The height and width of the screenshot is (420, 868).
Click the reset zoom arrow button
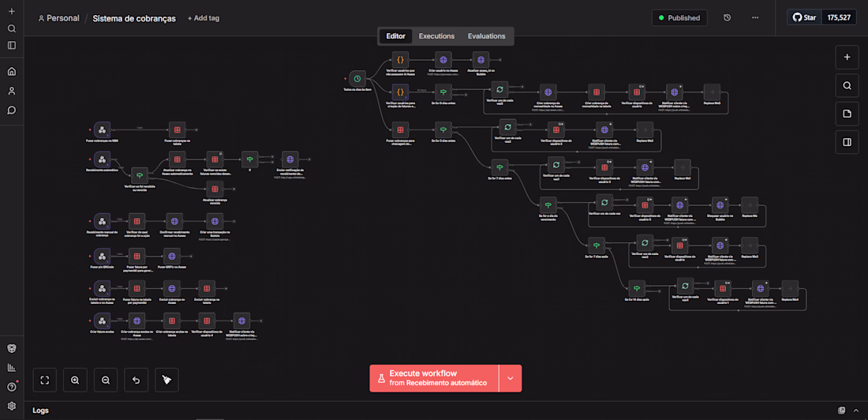coord(137,380)
